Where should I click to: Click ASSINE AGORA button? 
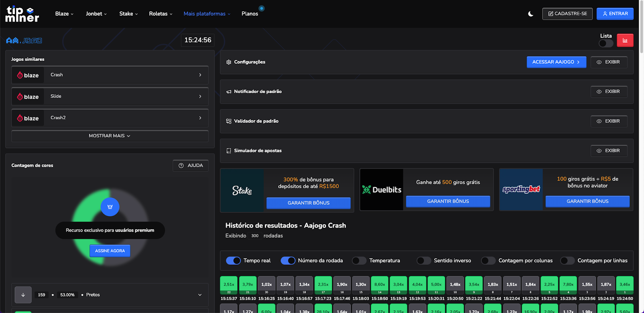[x=110, y=251]
